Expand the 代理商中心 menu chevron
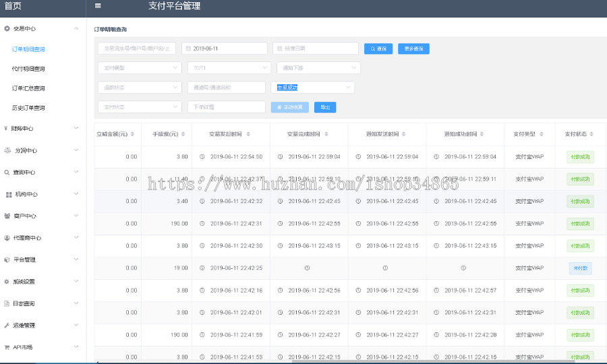Screen dimensions: 607x364 coord(76,237)
